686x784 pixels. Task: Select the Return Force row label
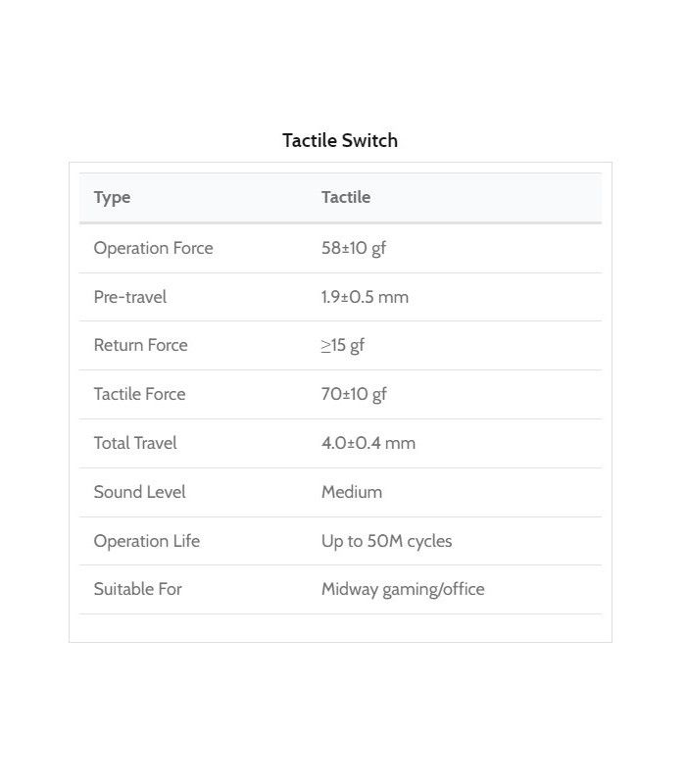pos(140,345)
